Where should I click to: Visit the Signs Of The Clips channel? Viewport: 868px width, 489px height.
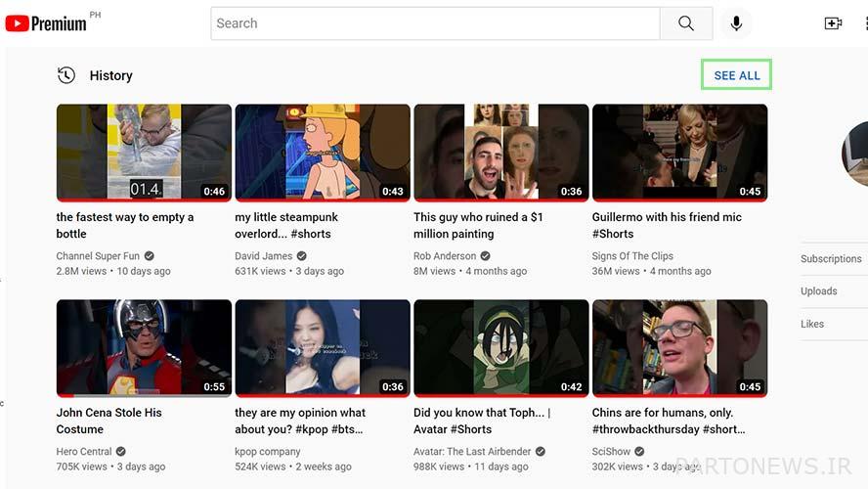point(632,256)
